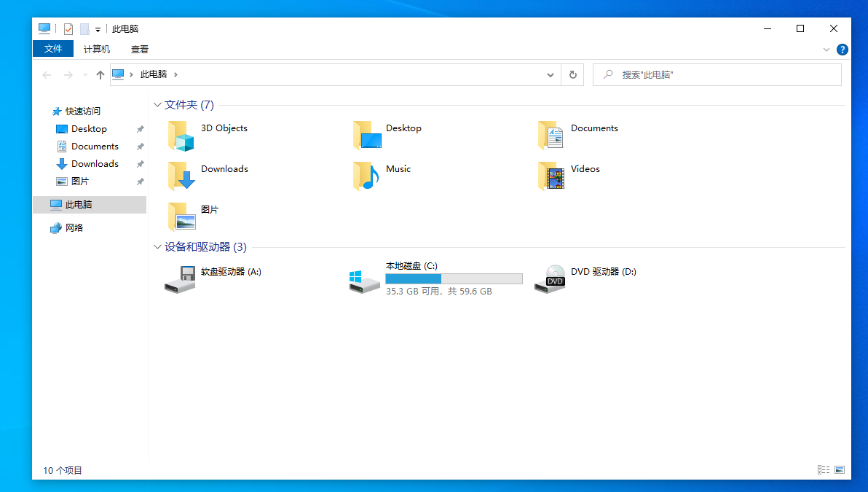Select the Music folder icon
Viewport: 868px width, 492px height.
[366, 176]
